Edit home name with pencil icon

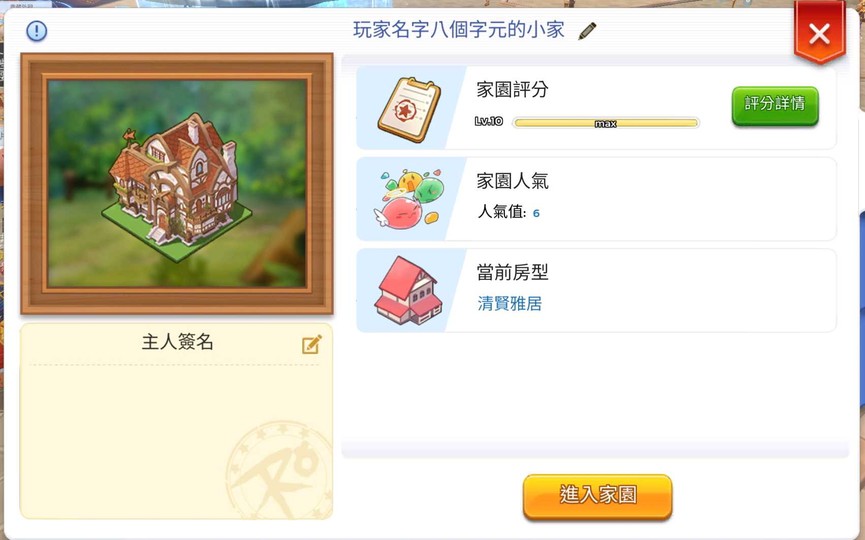587,31
